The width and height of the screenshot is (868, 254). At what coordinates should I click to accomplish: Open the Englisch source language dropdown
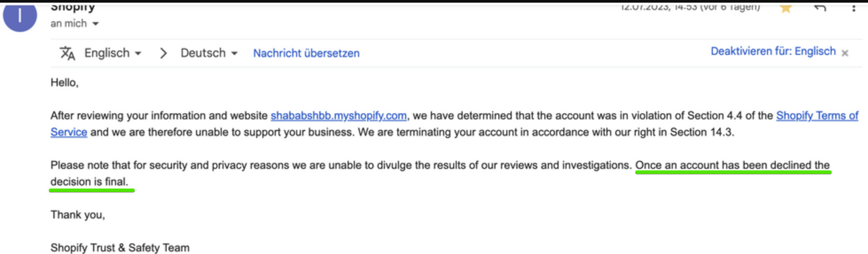pyautogui.click(x=113, y=53)
